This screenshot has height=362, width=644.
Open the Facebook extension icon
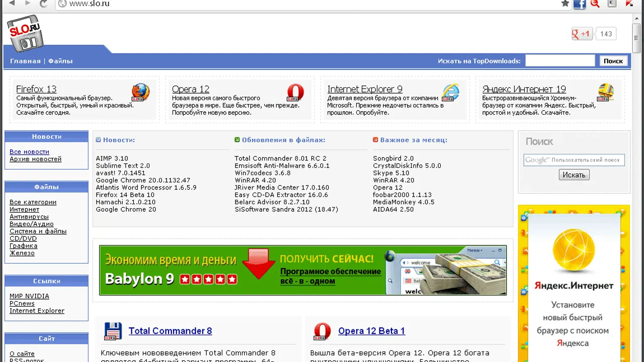(x=580, y=4)
